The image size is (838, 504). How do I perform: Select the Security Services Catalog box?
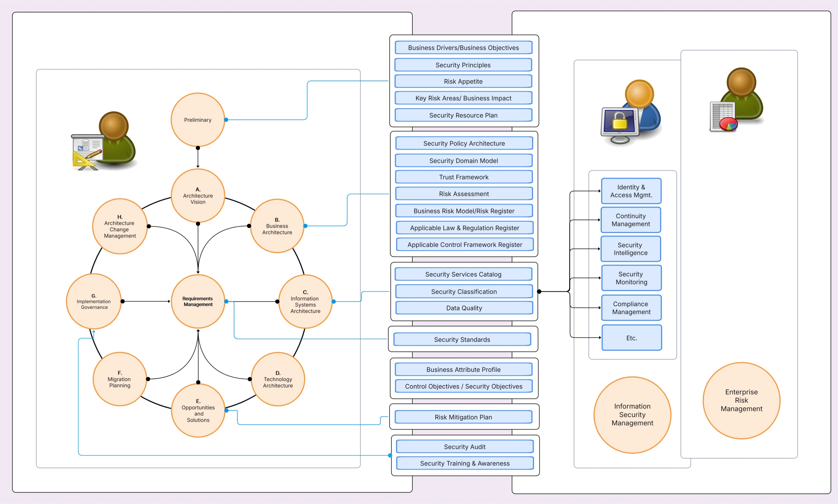463,274
